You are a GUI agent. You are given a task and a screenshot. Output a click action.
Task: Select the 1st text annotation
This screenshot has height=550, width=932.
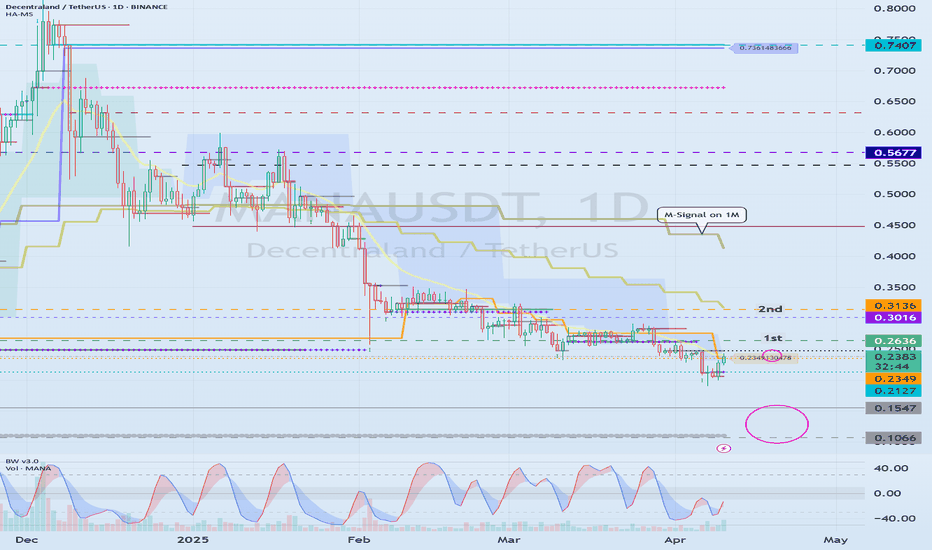click(773, 338)
